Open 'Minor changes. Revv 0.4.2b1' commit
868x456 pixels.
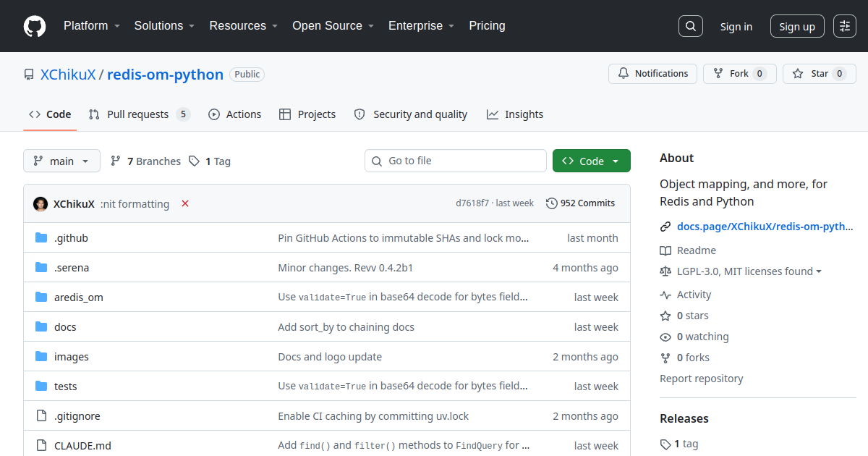click(345, 268)
